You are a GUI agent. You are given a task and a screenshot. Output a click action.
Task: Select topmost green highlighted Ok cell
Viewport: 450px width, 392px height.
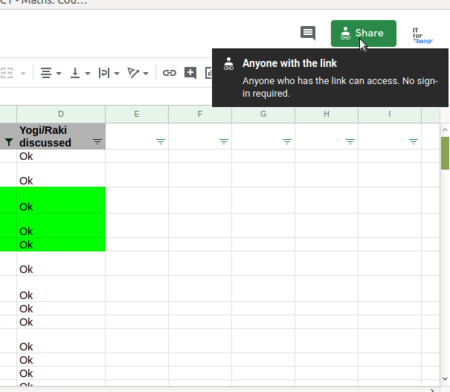(x=61, y=200)
